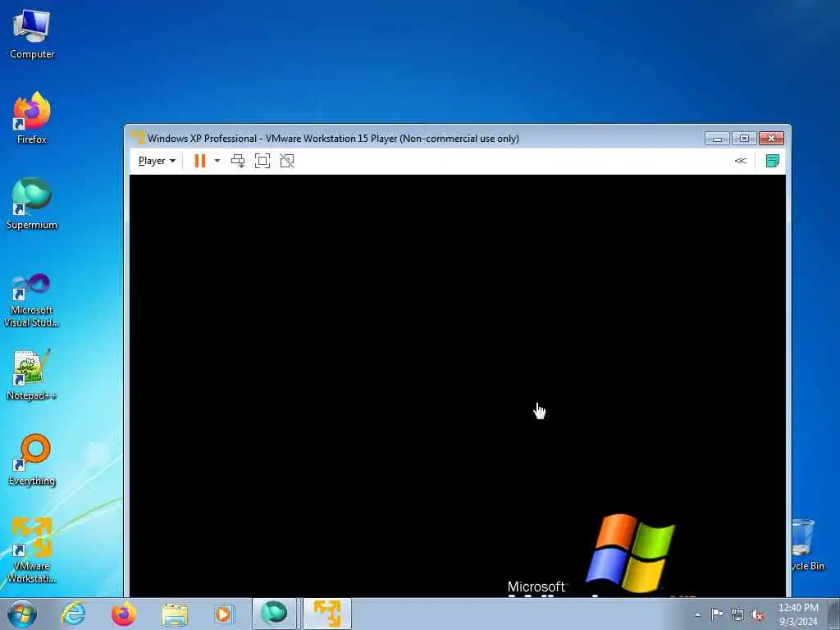Click the Show desktop strip beside the clock

pos(835,614)
